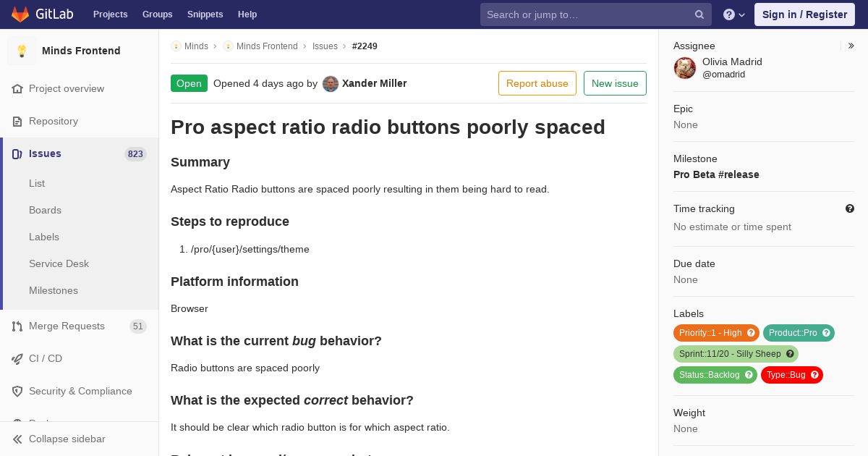Click Xander Miller's avatar image
868x456 pixels.
click(331, 83)
